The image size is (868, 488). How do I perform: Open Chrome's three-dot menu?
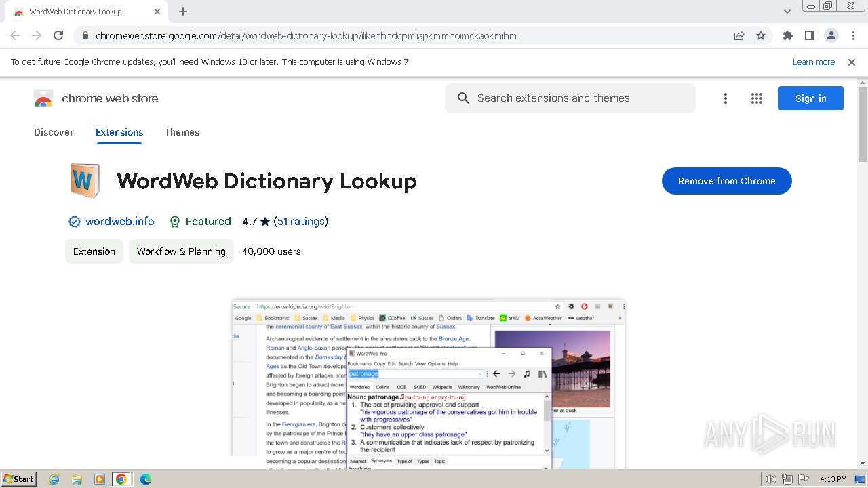[852, 36]
